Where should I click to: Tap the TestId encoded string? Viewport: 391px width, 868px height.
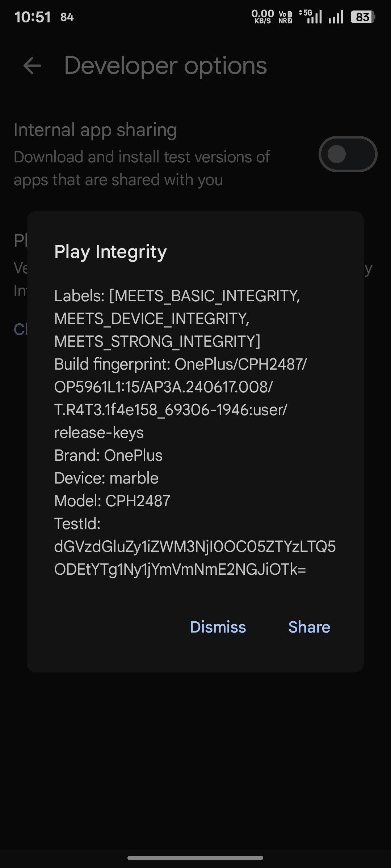coord(195,558)
